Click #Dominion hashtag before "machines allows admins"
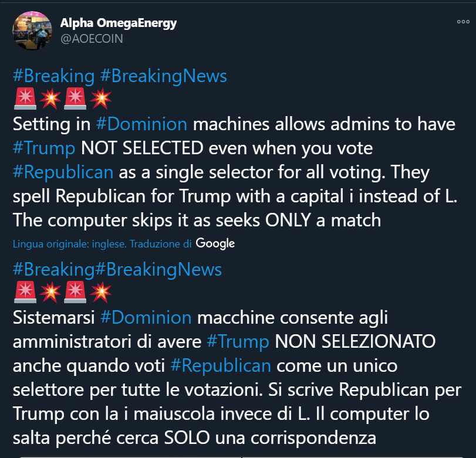Image resolution: width=476 pixels, height=458 pixels. (x=141, y=124)
